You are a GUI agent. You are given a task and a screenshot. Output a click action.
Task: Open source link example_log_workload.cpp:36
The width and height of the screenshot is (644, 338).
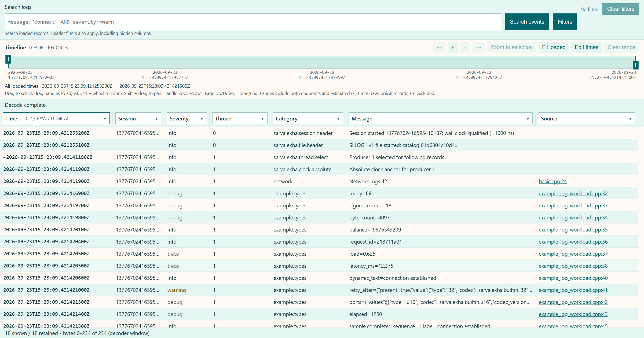(573, 242)
